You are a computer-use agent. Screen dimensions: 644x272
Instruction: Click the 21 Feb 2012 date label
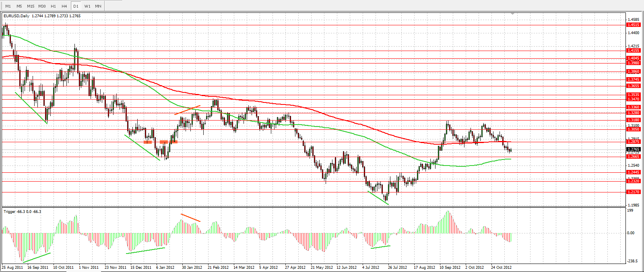pyautogui.click(x=218, y=267)
